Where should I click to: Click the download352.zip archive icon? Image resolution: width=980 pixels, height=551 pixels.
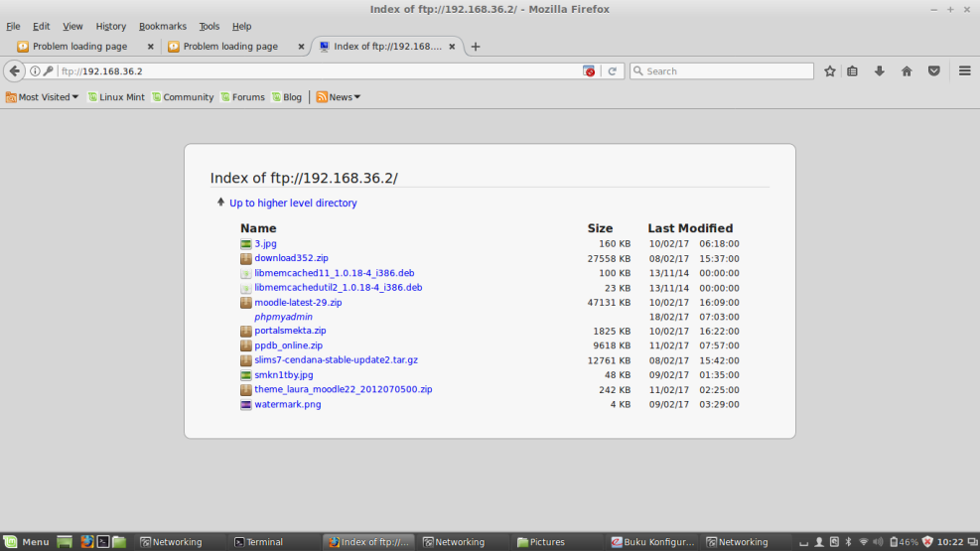coord(245,259)
